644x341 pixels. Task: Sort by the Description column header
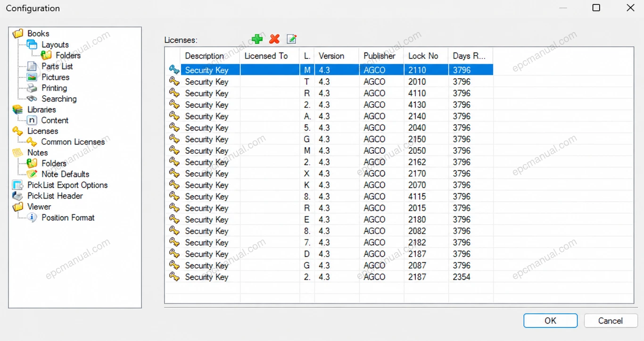pyautogui.click(x=210, y=56)
